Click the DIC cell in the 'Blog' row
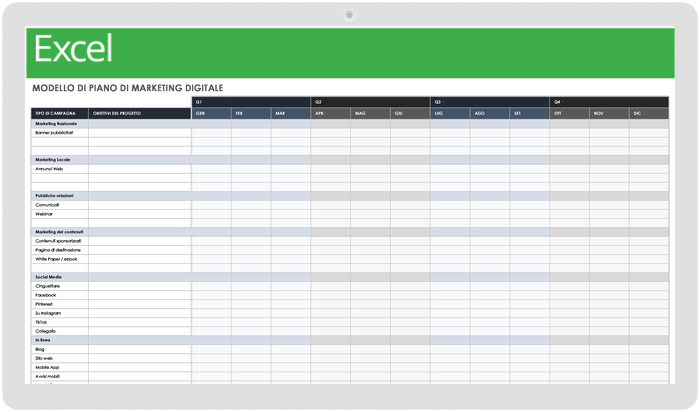Screen dimensions: 700x412 click(x=649, y=350)
